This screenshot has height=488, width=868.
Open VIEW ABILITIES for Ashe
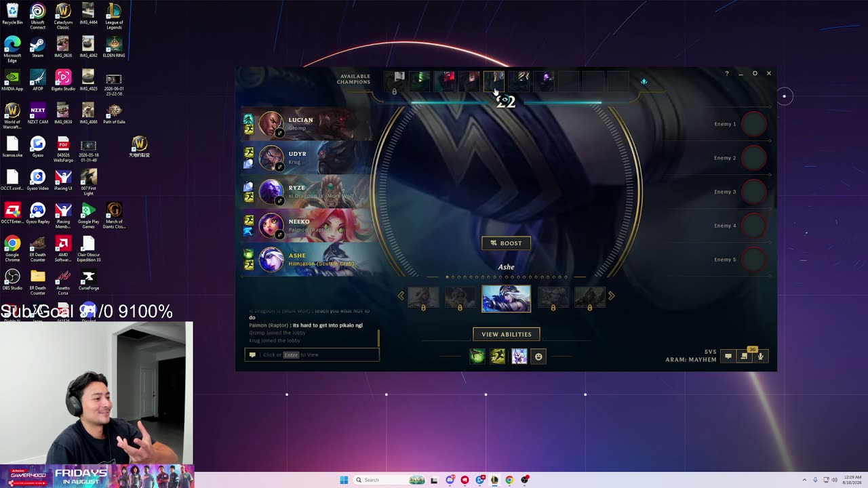pyautogui.click(x=507, y=334)
